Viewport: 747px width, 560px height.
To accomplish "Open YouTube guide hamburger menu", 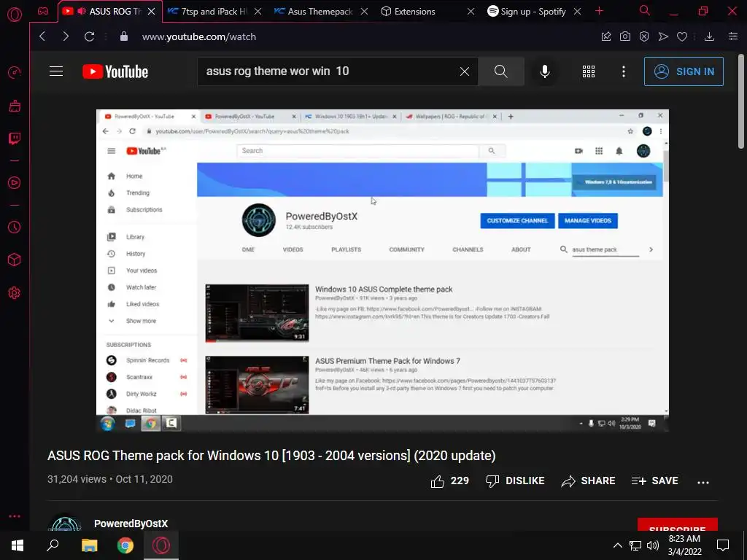I will pos(56,71).
